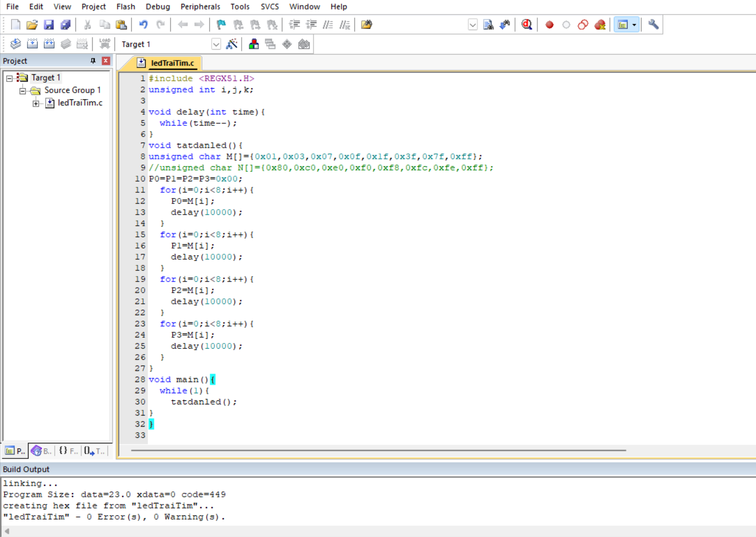Open the Peripherals menu

200,7
